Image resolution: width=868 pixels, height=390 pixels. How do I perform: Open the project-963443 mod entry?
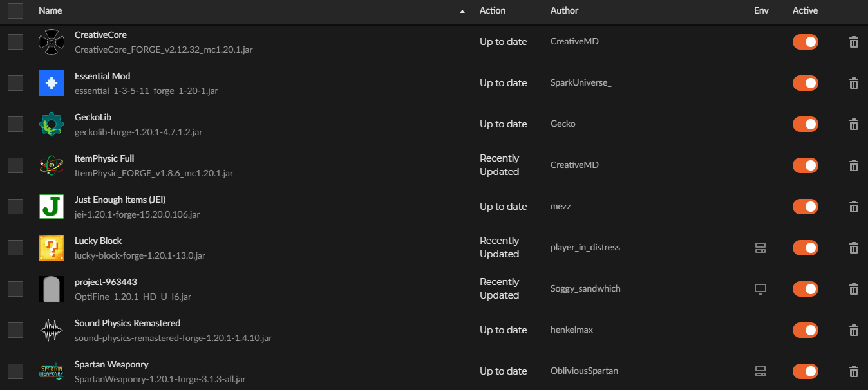tap(106, 282)
